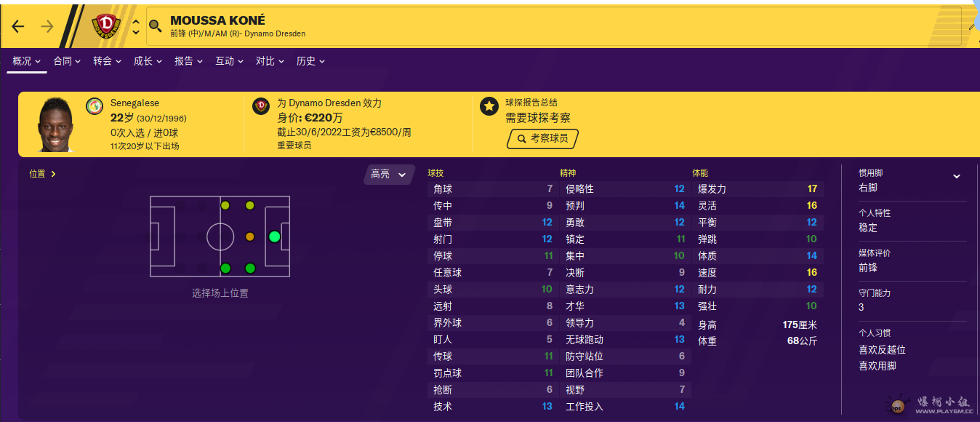Click the forward navigation arrow

(47, 27)
